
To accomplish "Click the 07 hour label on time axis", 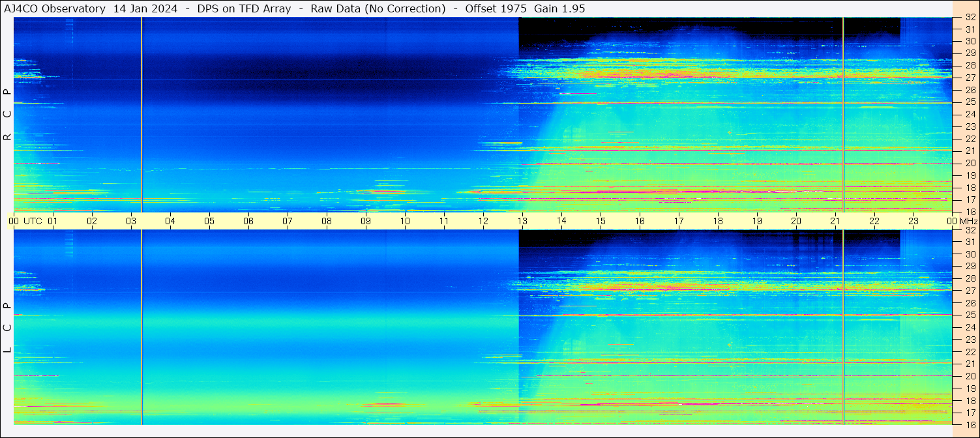I will tap(288, 221).
